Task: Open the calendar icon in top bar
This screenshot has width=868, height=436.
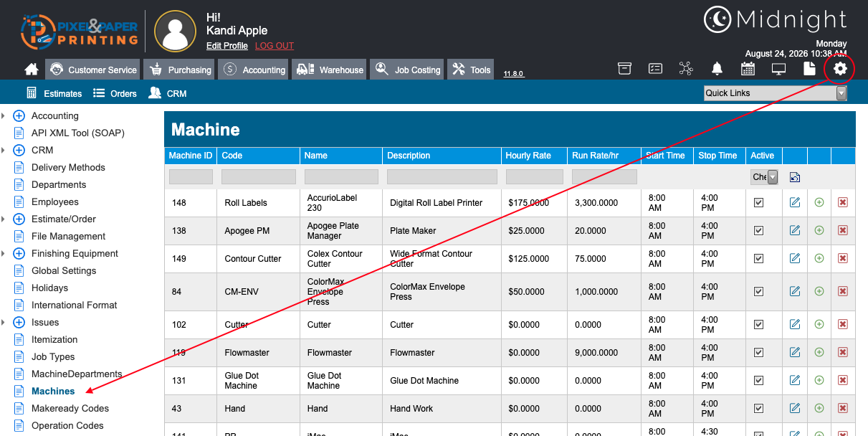Action: click(x=748, y=69)
